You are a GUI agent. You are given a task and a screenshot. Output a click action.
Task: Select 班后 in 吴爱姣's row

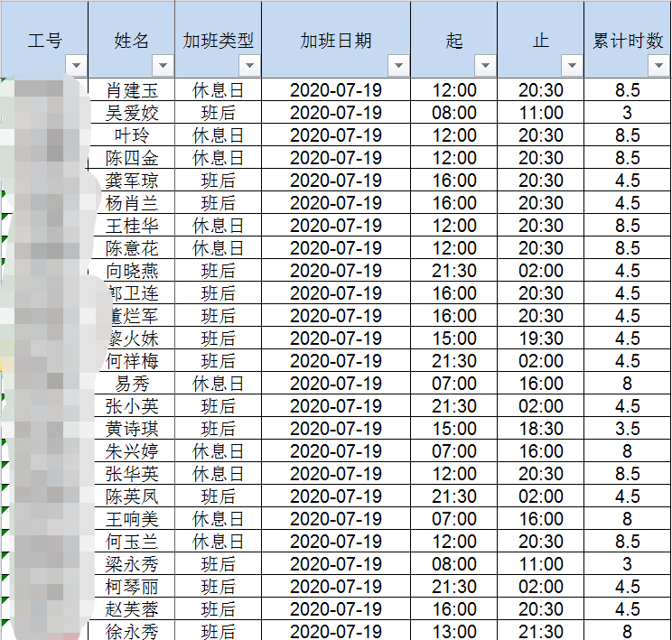click(x=219, y=113)
